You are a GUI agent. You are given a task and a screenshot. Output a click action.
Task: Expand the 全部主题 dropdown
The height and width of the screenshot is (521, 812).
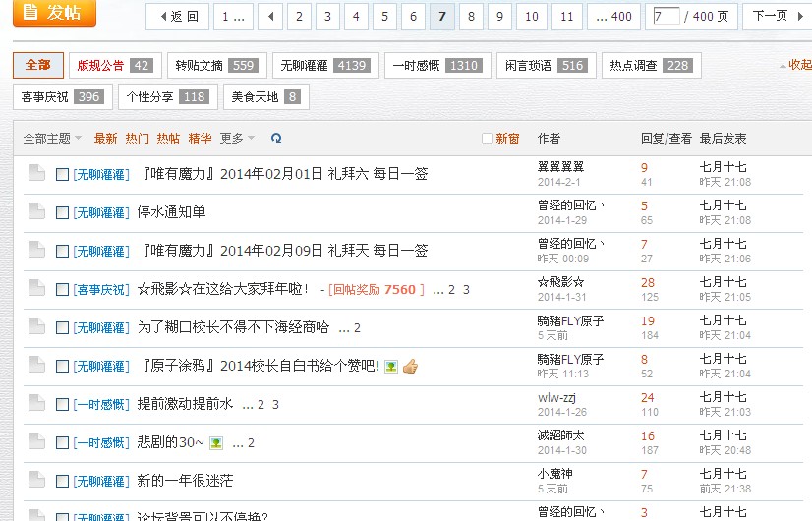click(x=51, y=139)
